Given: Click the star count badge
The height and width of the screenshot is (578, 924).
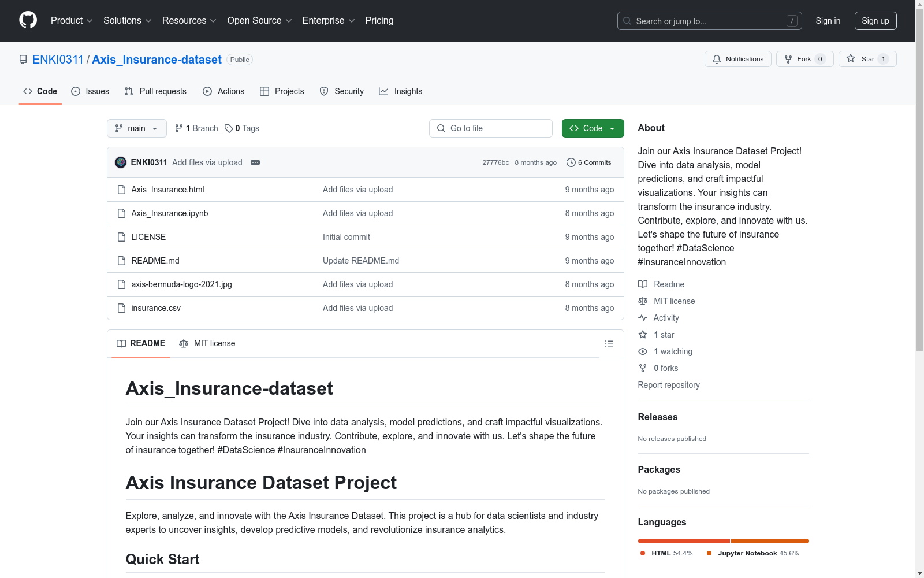Looking at the screenshot, I should point(883,59).
